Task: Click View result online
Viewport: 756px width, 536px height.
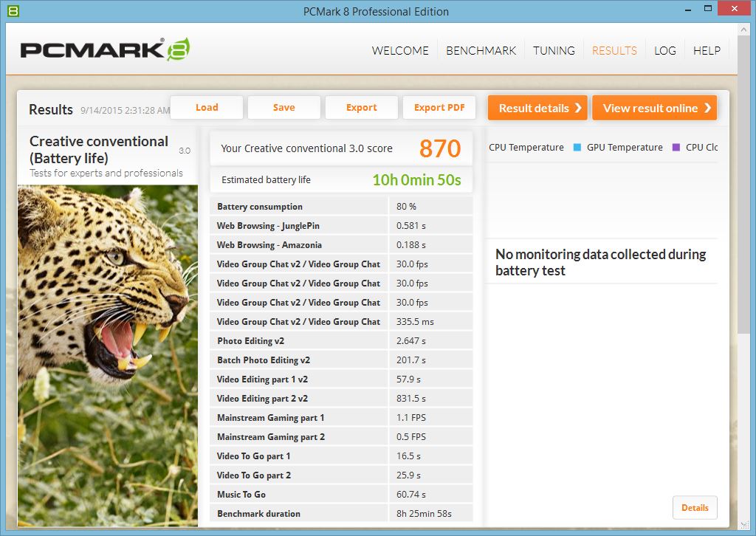Action: [x=654, y=108]
